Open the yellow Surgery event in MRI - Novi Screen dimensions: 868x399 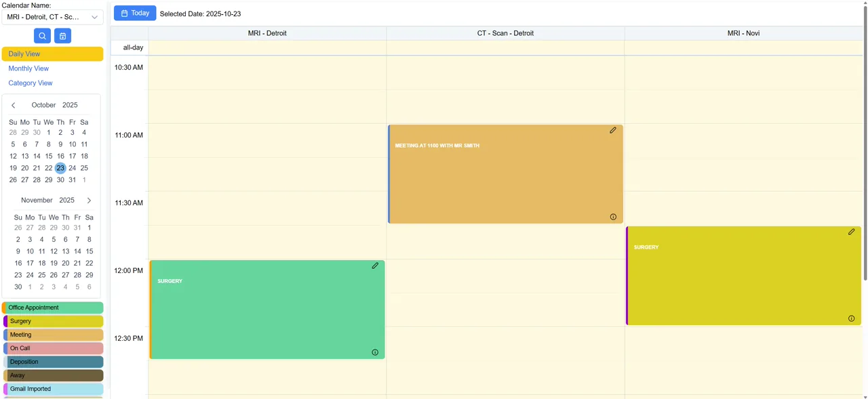[x=743, y=276]
